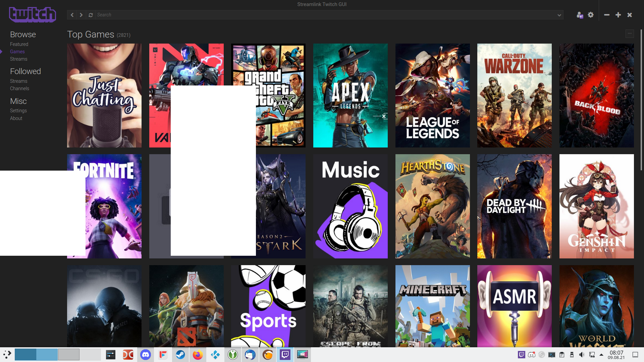Image resolution: width=644 pixels, height=362 pixels.
Task: Open Kodi from the taskbar
Action: pos(215,354)
